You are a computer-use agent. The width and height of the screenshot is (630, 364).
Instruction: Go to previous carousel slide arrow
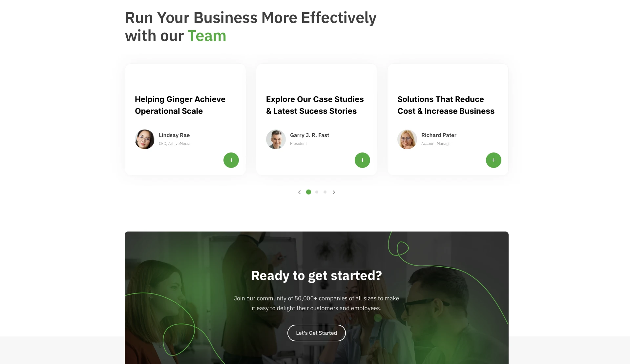click(299, 192)
